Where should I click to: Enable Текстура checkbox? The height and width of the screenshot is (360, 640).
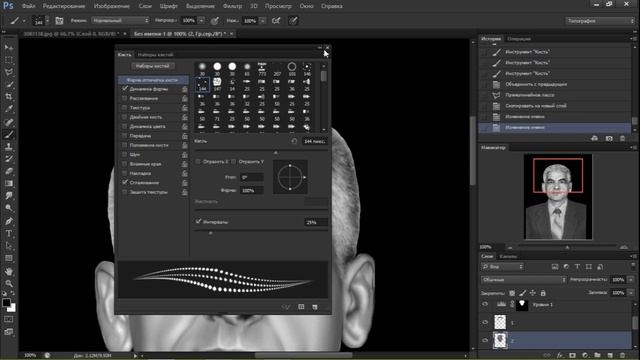tap(124, 108)
